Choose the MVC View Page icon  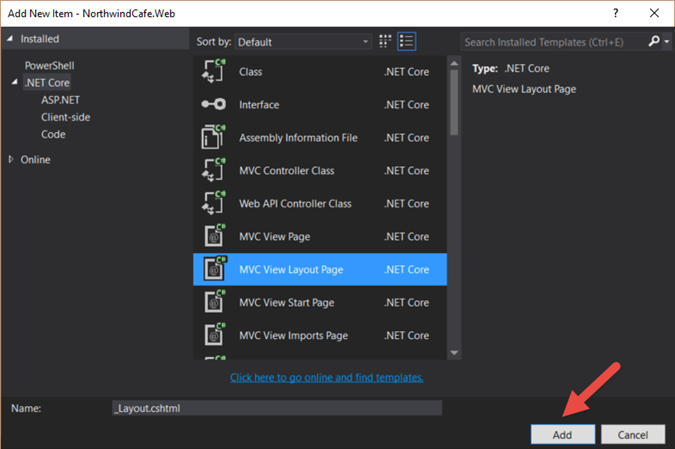(x=213, y=237)
